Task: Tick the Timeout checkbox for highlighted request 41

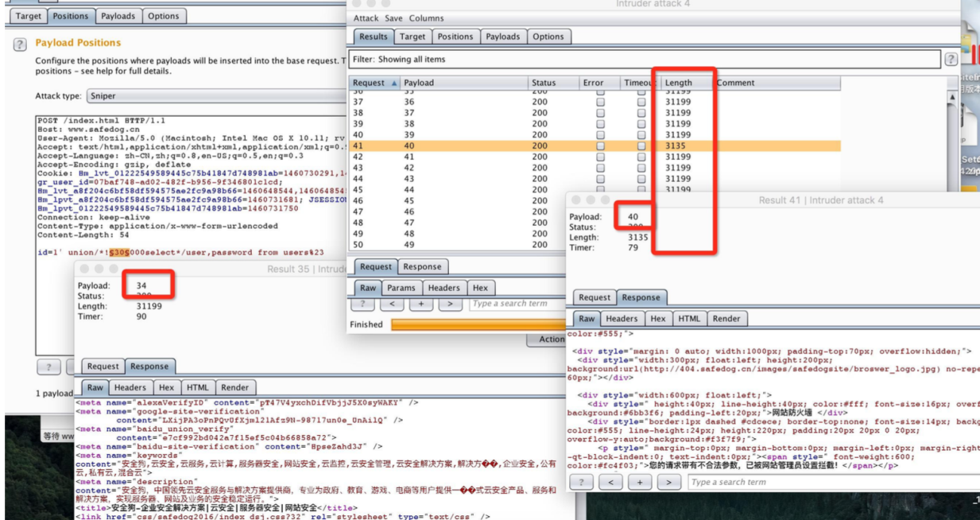Action: tap(641, 146)
